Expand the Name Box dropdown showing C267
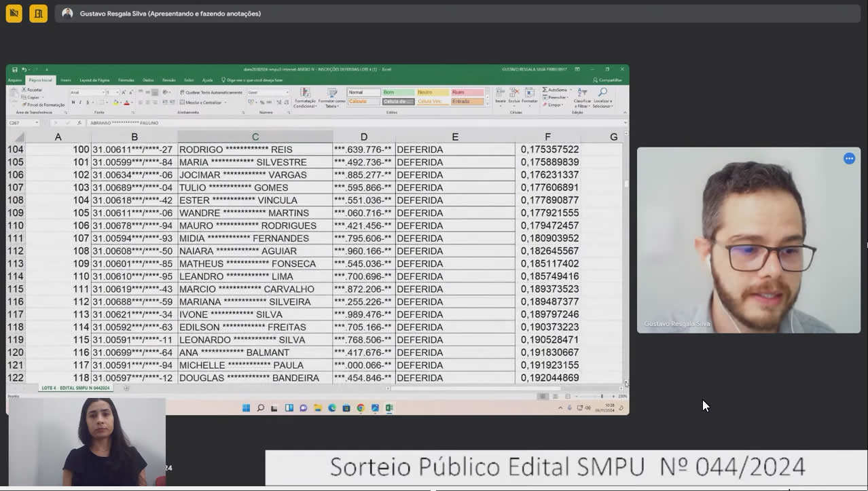The width and height of the screenshot is (868, 491). click(x=37, y=123)
